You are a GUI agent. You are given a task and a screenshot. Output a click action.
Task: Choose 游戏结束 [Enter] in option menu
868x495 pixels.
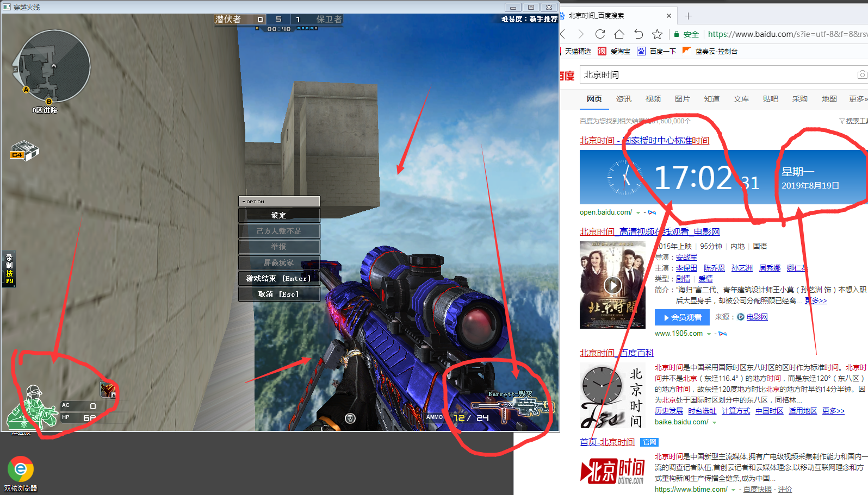click(x=279, y=278)
